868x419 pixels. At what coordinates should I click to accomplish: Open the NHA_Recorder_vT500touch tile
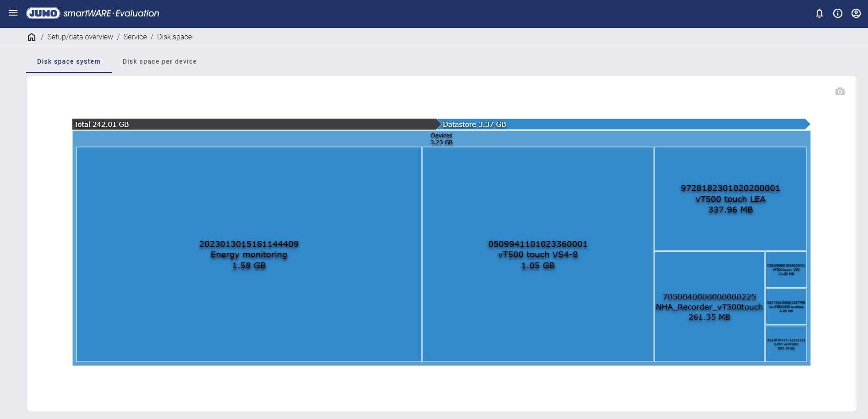pos(709,307)
